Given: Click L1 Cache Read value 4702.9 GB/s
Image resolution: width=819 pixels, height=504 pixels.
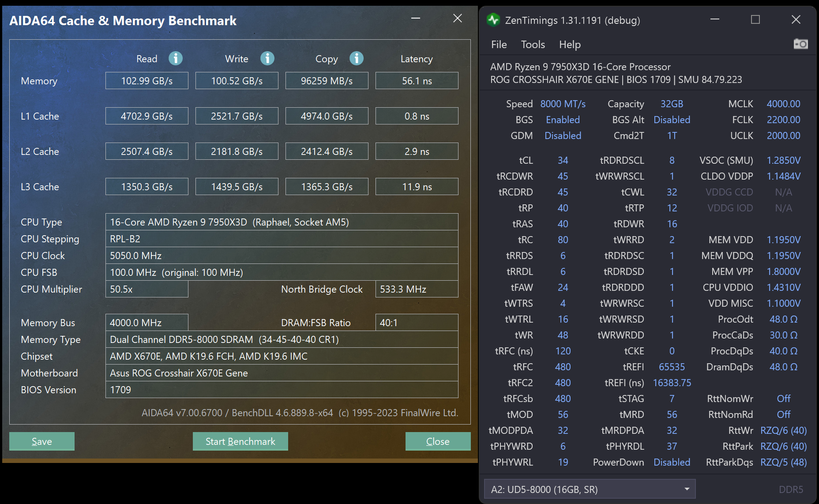Looking at the screenshot, I should click(x=147, y=116).
